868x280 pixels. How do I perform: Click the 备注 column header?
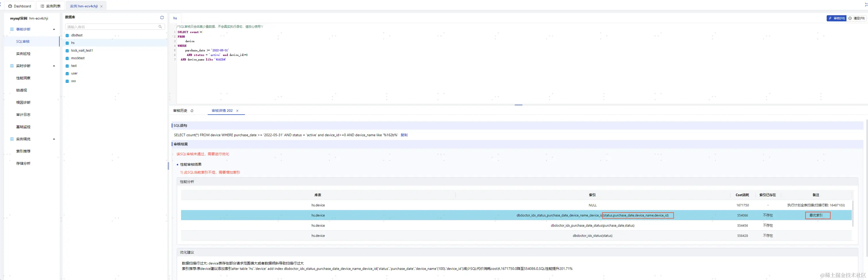[816, 195]
